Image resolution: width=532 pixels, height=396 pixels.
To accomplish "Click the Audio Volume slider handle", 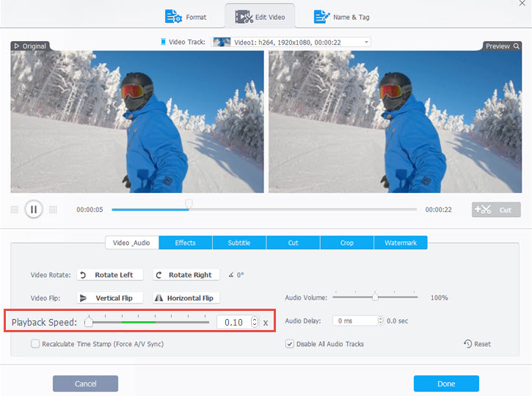I will tap(375, 297).
